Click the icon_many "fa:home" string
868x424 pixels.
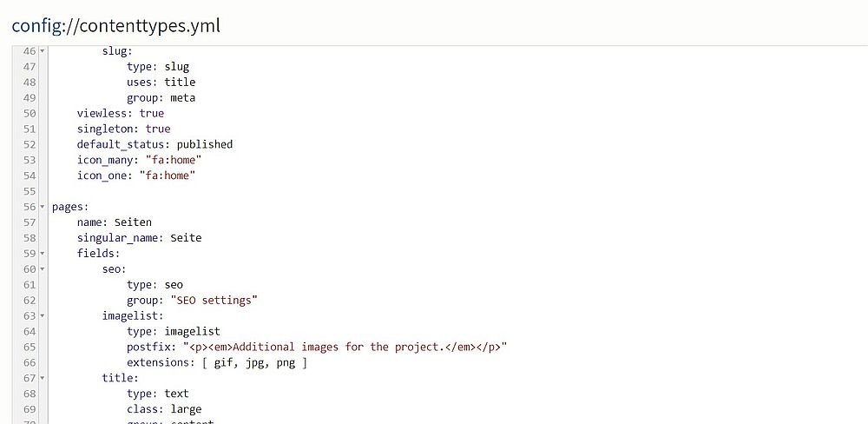point(174,160)
